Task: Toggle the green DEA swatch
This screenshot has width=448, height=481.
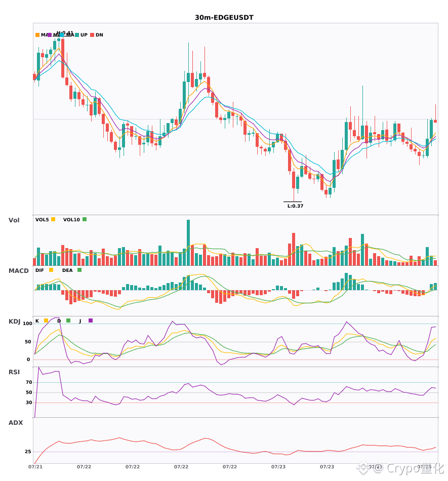Action: pos(79,270)
